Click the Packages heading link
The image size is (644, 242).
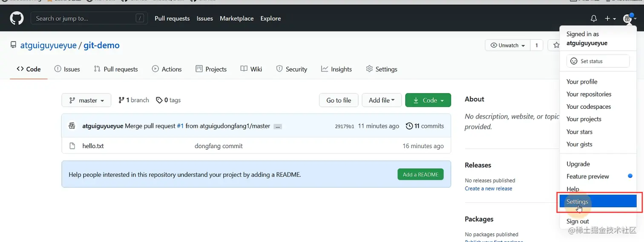[x=479, y=219]
